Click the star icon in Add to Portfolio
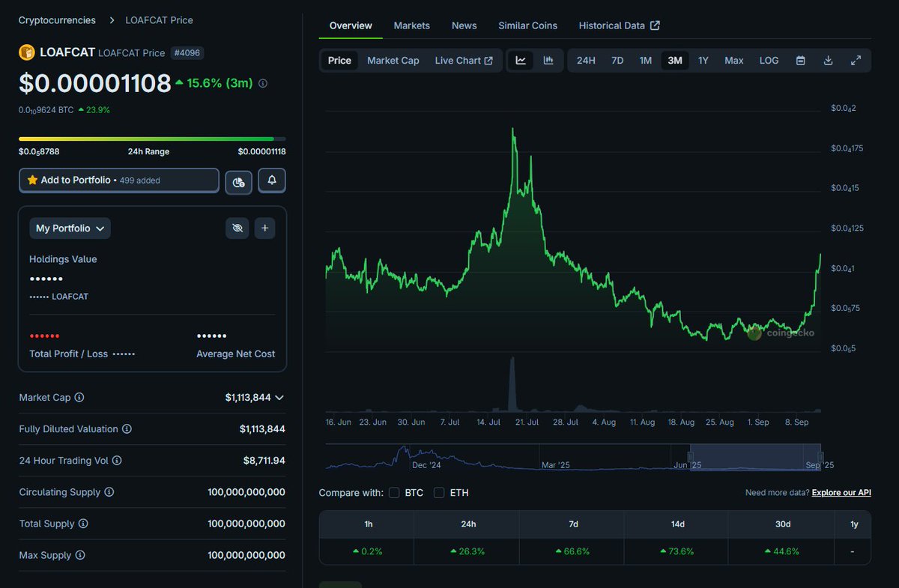 click(x=32, y=181)
